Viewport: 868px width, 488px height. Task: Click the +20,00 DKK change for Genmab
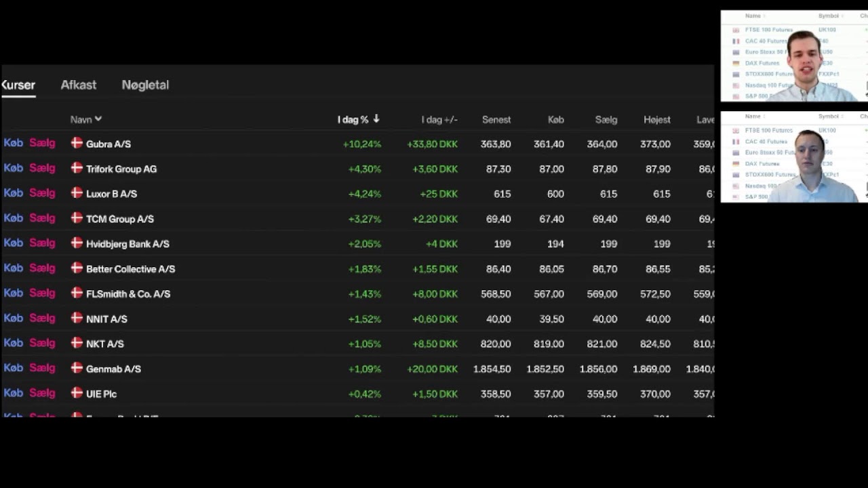pyautogui.click(x=433, y=369)
